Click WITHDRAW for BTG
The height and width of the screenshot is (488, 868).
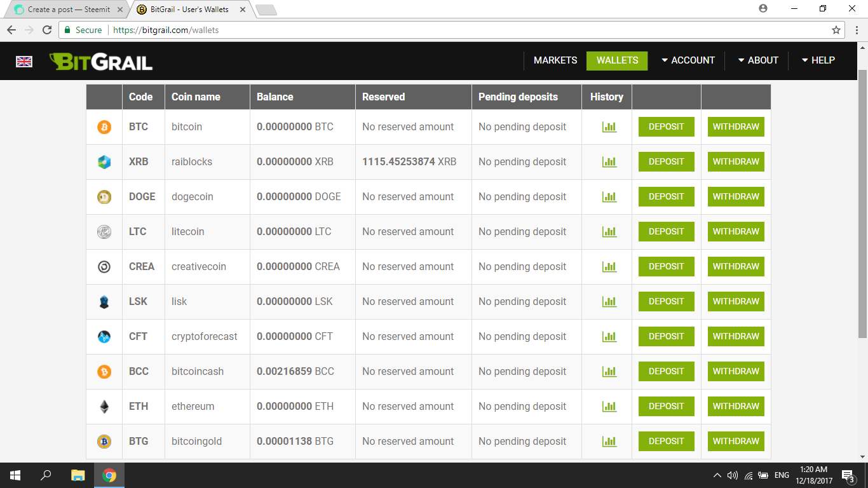pyautogui.click(x=736, y=441)
